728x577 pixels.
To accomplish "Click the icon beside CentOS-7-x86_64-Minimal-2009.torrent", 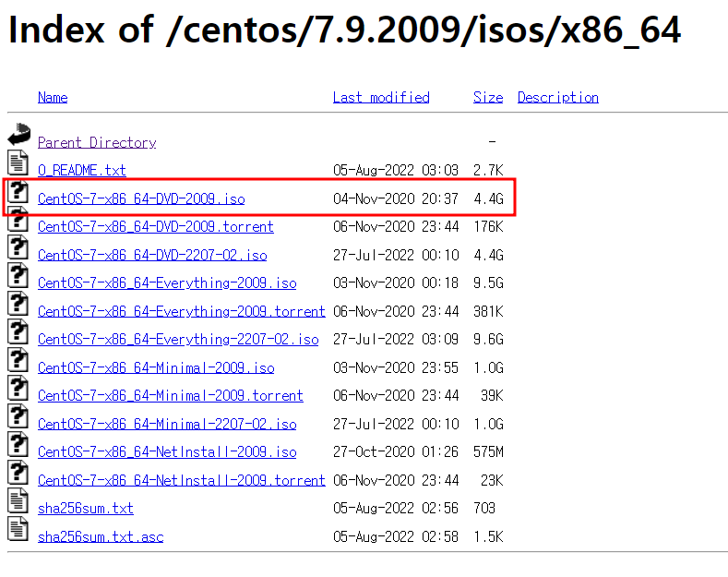I will [x=18, y=388].
